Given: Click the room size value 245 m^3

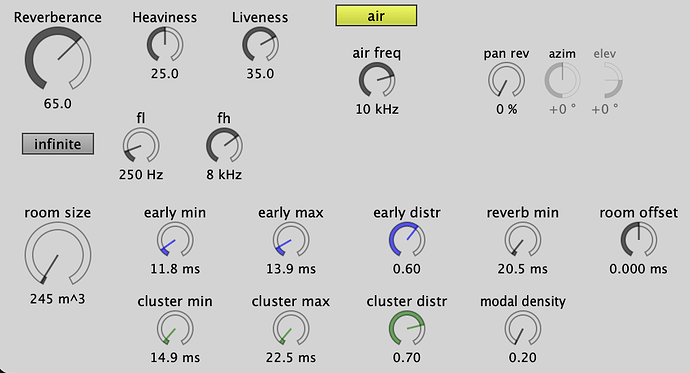Looking at the screenshot, I should 58,299.
